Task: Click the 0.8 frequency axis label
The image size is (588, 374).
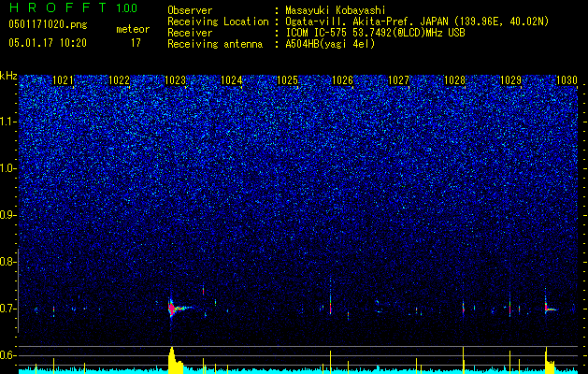Action: (7, 262)
